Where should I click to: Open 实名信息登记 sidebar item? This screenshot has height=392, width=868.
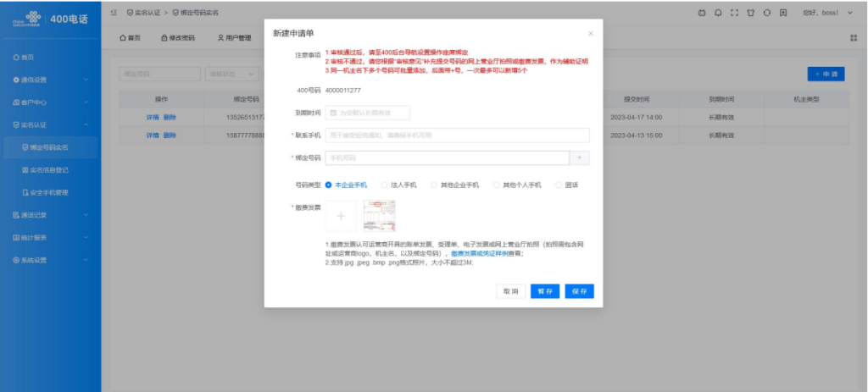(50, 170)
